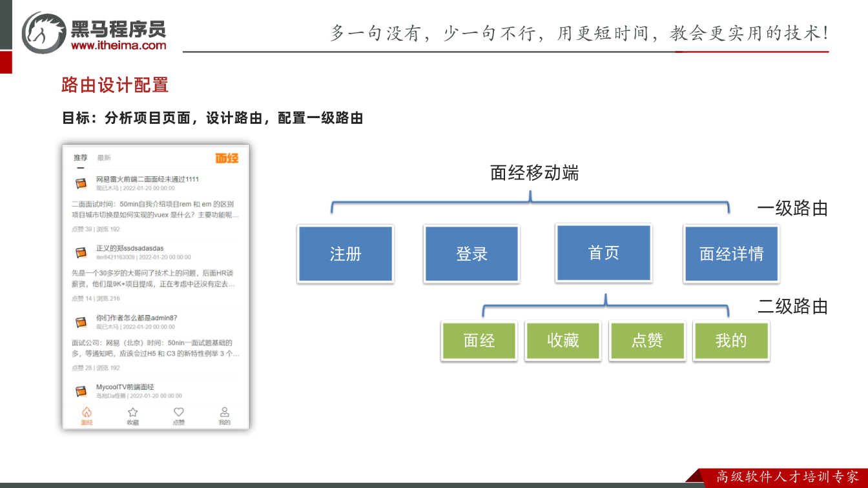Open article titled 正义的郑ssdsadasdas

point(130,248)
